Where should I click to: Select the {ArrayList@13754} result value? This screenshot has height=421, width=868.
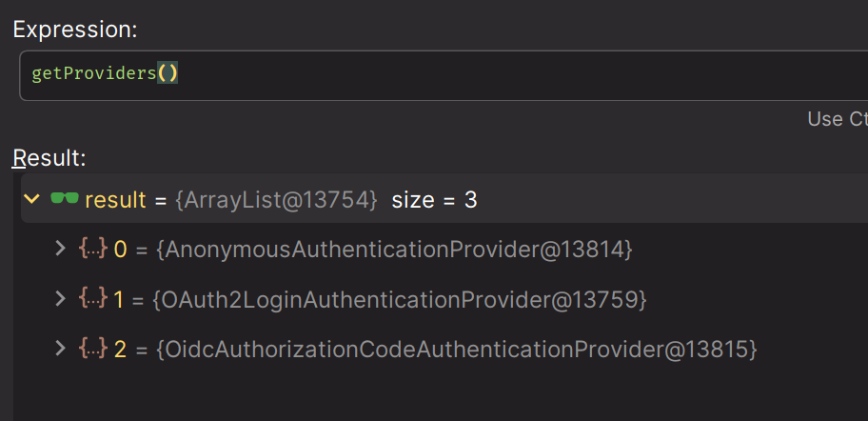click(x=275, y=200)
